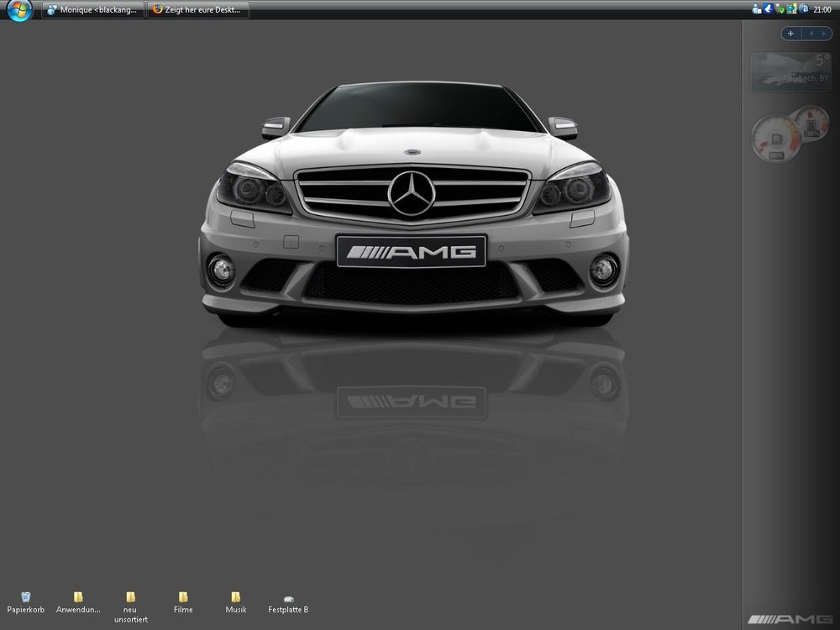The image size is (840, 630).
Task: Click the taskbar clock showing 21:00
Action: [x=823, y=8]
